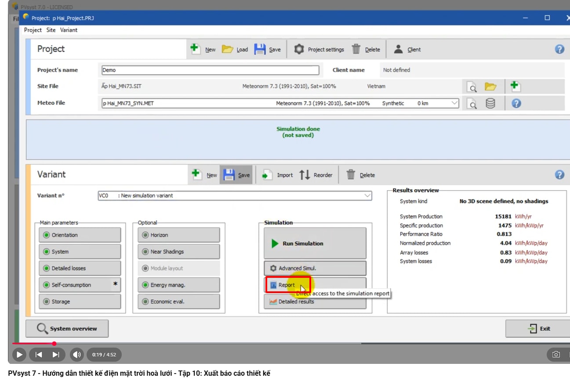The width and height of the screenshot is (570, 392).
Task: Delete the project using trash icon
Action: (x=366, y=49)
